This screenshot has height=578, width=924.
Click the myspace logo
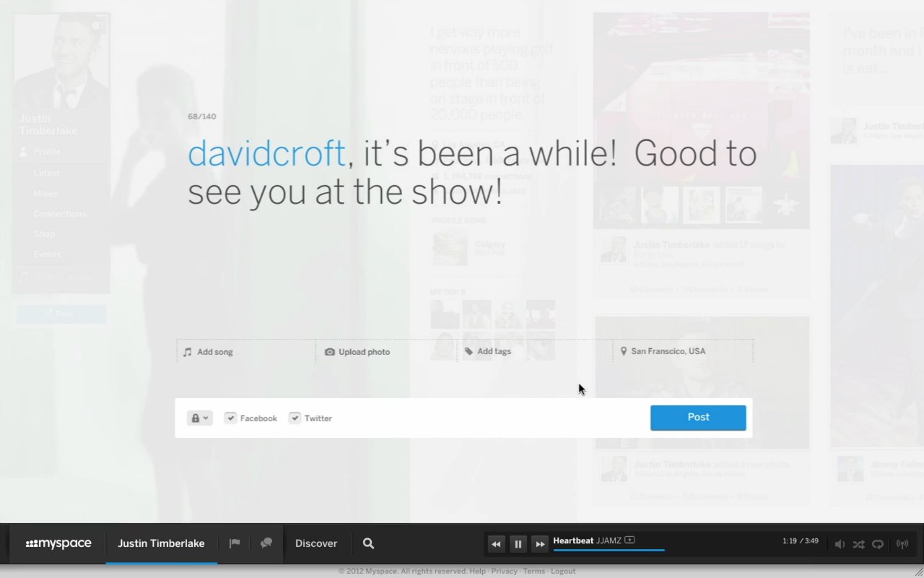58,543
